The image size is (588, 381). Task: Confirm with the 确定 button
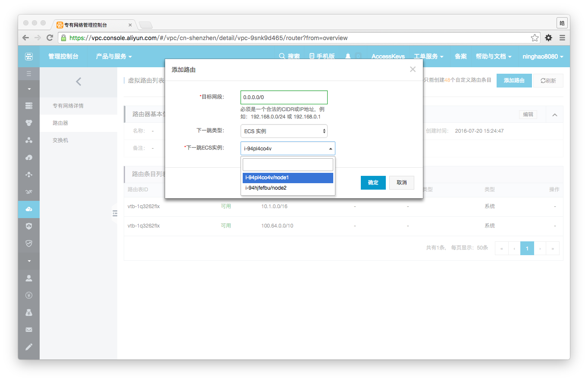373,183
